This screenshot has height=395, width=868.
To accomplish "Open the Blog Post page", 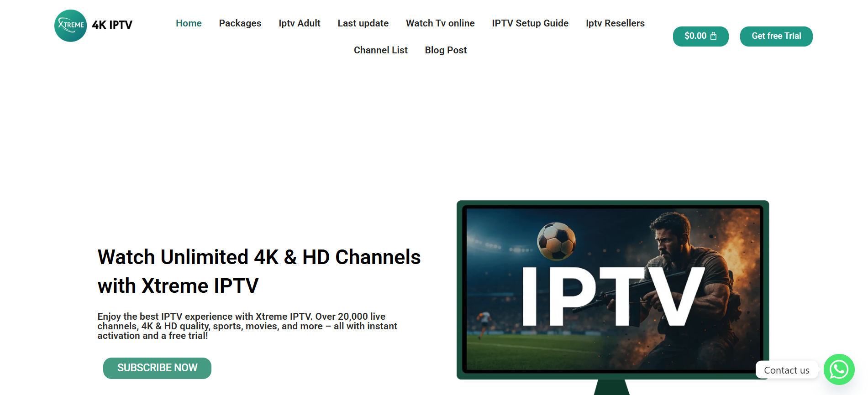I will click(446, 50).
